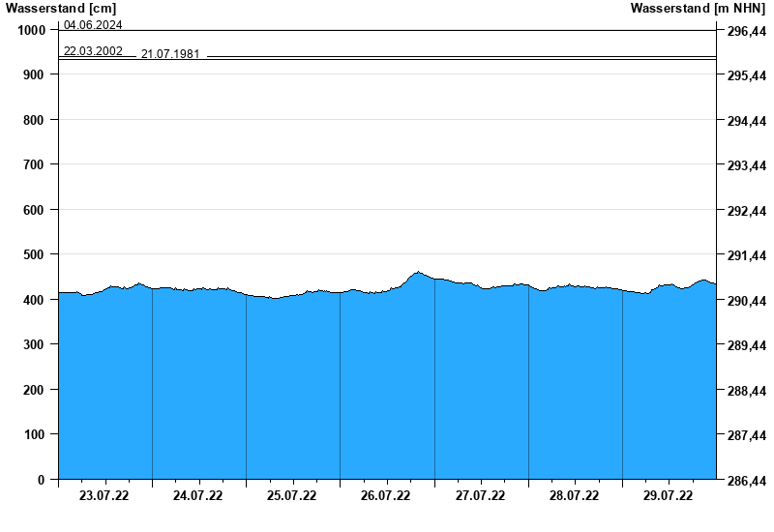Select the 28.07.22 date label

574,496
